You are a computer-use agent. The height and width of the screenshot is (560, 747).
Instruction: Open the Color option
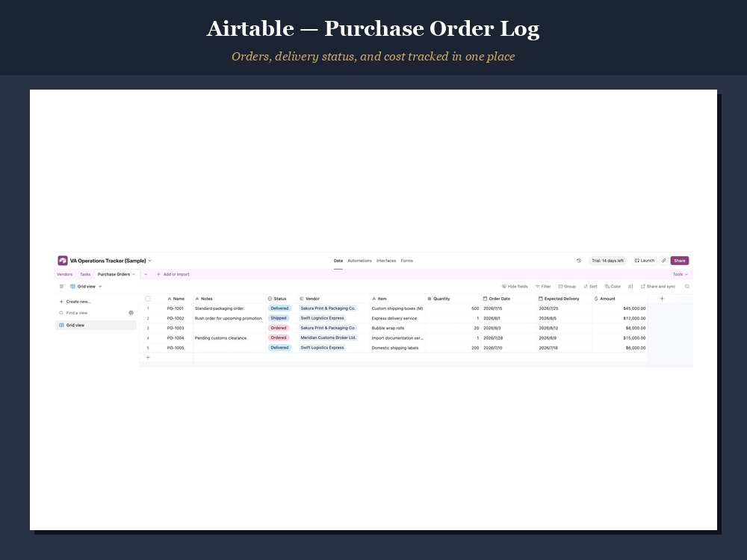point(613,287)
